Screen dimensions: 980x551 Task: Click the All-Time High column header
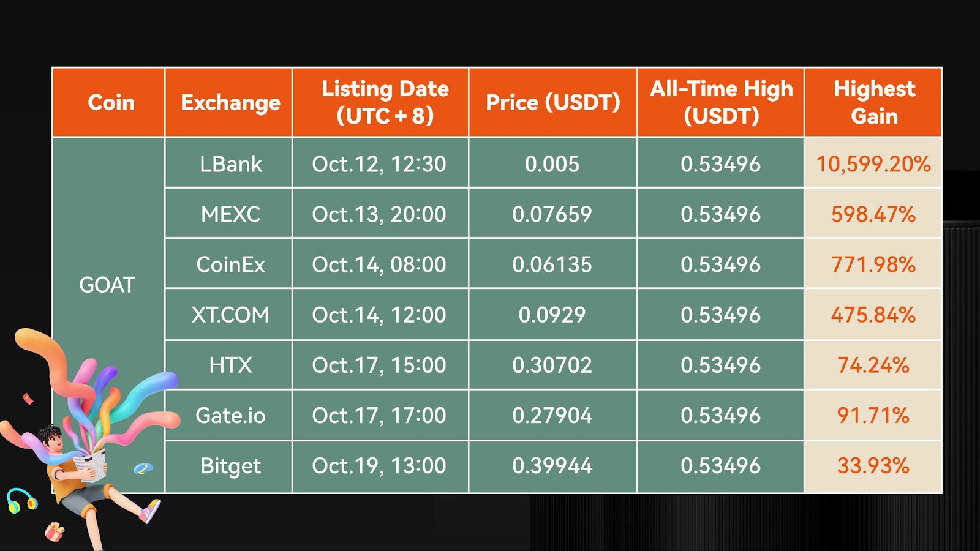(x=721, y=102)
